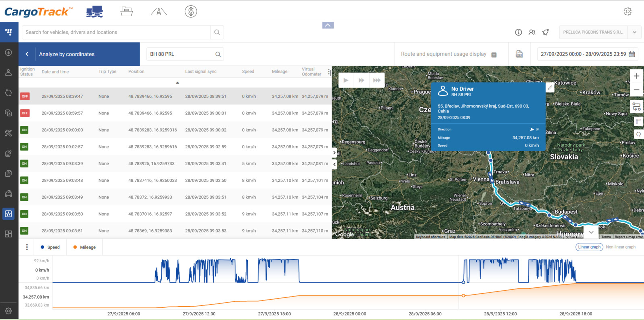Collapse the top panel with up chevron
The height and width of the screenshot is (320, 644).
coord(328,25)
